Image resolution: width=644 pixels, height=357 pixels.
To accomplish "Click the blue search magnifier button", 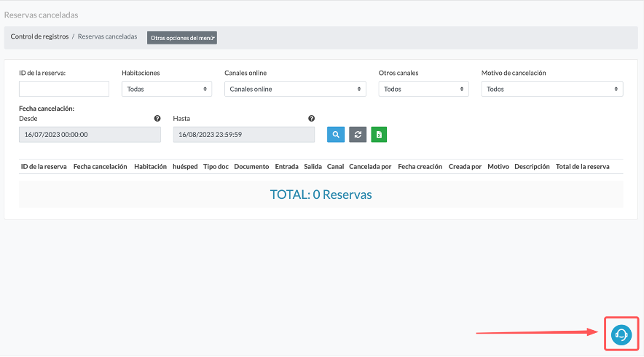I will pyautogui.click(x=335, y=135).
